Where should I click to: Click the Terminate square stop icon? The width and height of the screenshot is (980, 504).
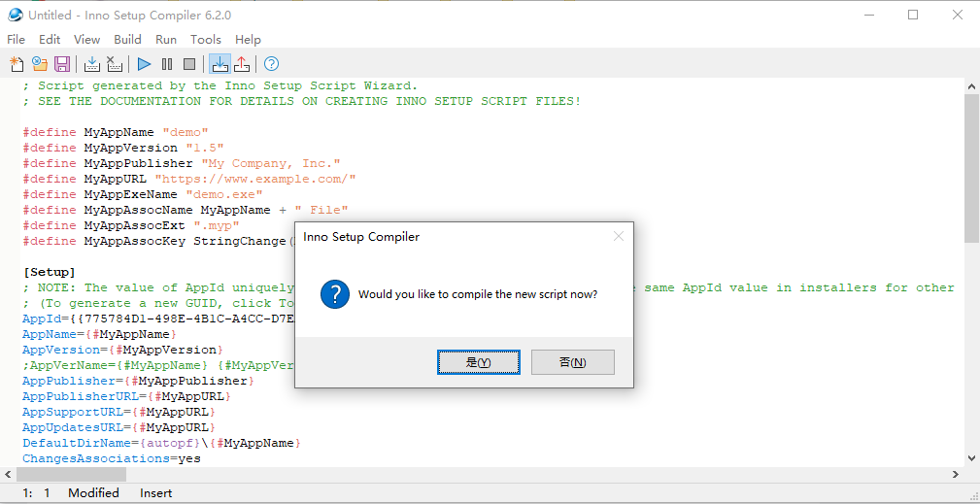189,64
